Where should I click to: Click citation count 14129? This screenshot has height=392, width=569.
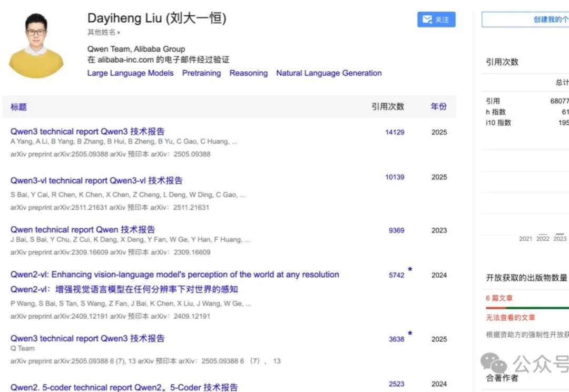395,132
